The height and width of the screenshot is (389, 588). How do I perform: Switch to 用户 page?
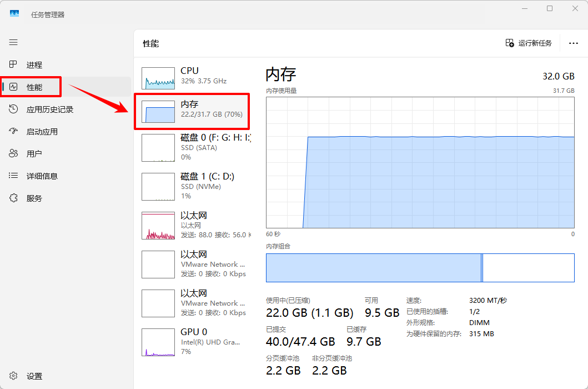pyautogui.click(x=66, y=153)
